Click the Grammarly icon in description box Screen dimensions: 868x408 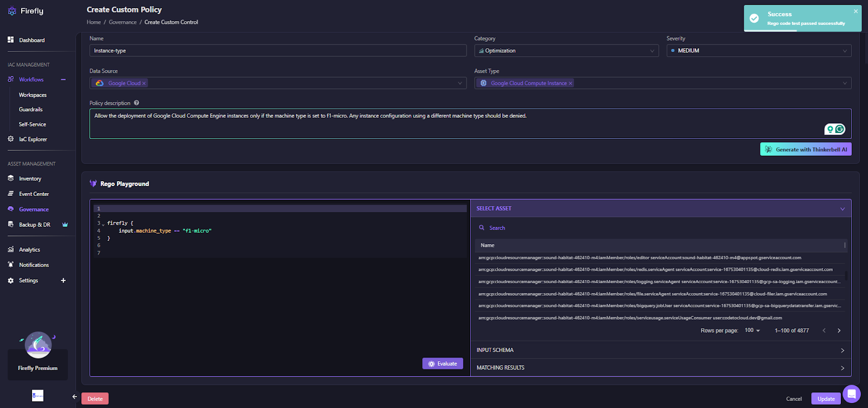840,129
